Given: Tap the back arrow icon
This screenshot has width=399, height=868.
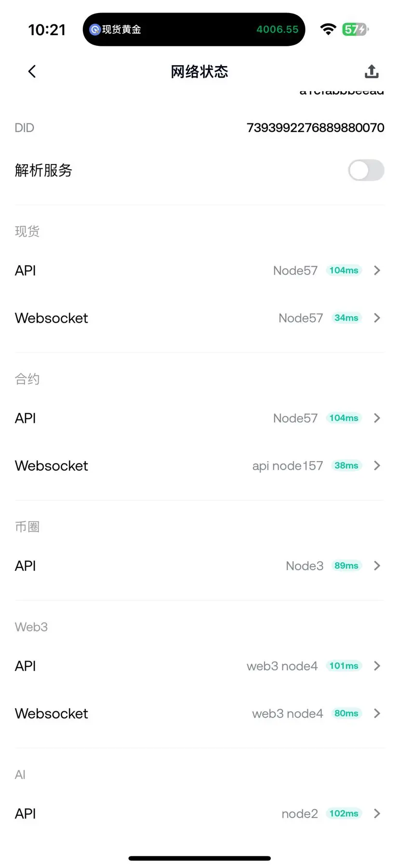Looking at the screenshot, I should tap(32, 71).
